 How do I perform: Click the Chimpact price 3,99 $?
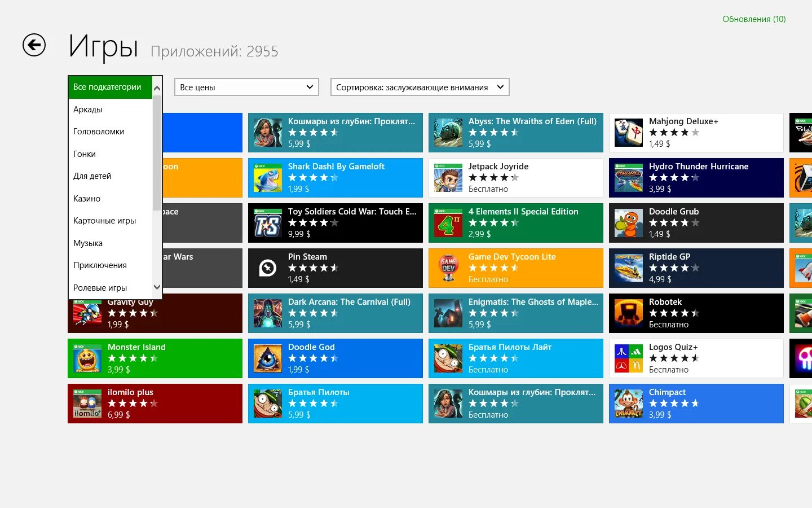click(x=660, y=415)
